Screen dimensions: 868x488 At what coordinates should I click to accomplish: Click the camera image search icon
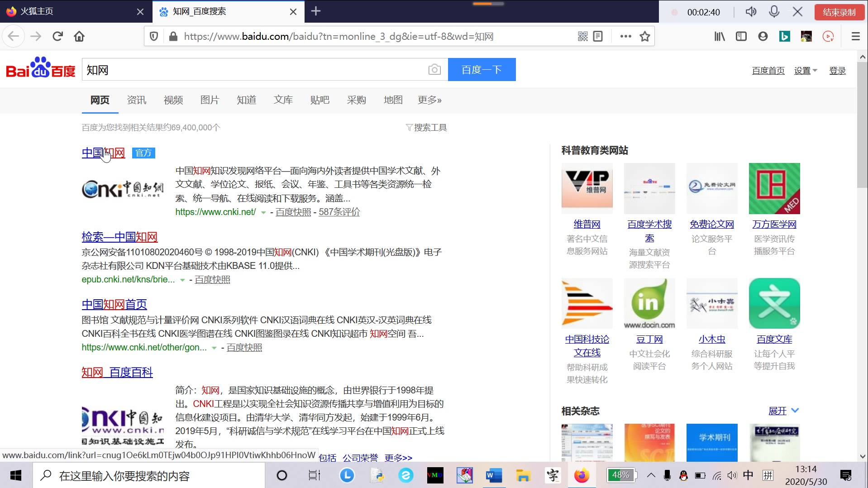[434, 70]
